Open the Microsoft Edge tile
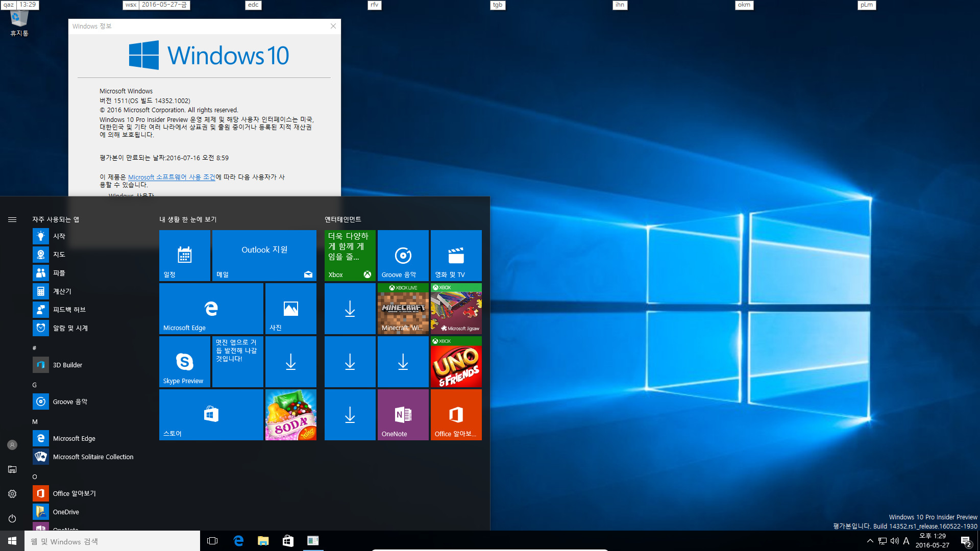Image resolution: width=980 pixels, height=551 pixels. tap(211, 309)
